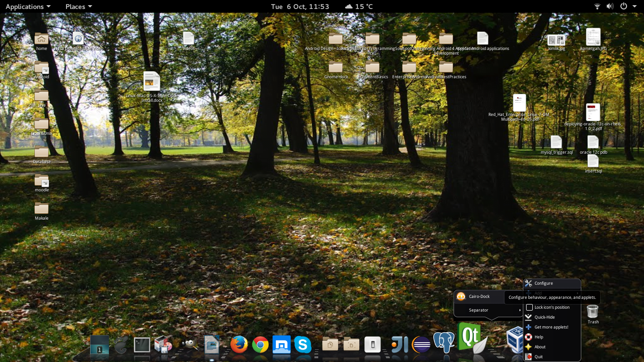644x362 pixels.
Task: Start IntelliJ IDEA from the dock
Action: coord(399,344)
